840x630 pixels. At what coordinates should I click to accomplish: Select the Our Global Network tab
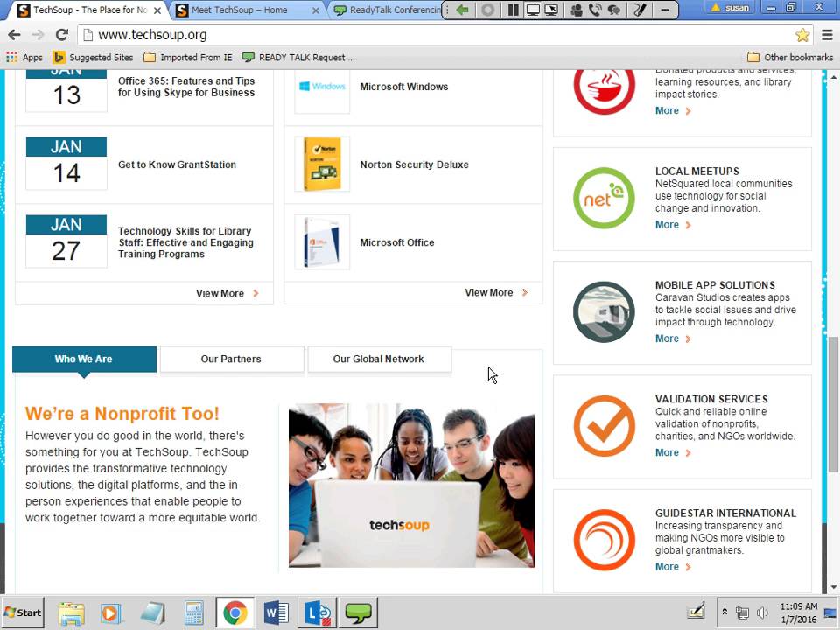click(379, 359)
